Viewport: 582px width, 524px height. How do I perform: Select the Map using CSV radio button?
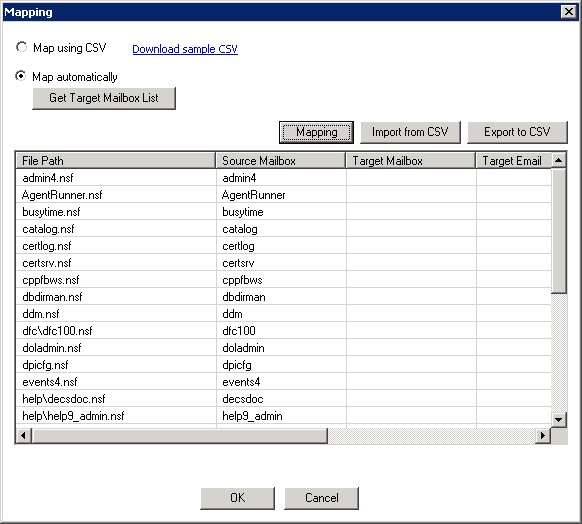(x=21, y=48)
